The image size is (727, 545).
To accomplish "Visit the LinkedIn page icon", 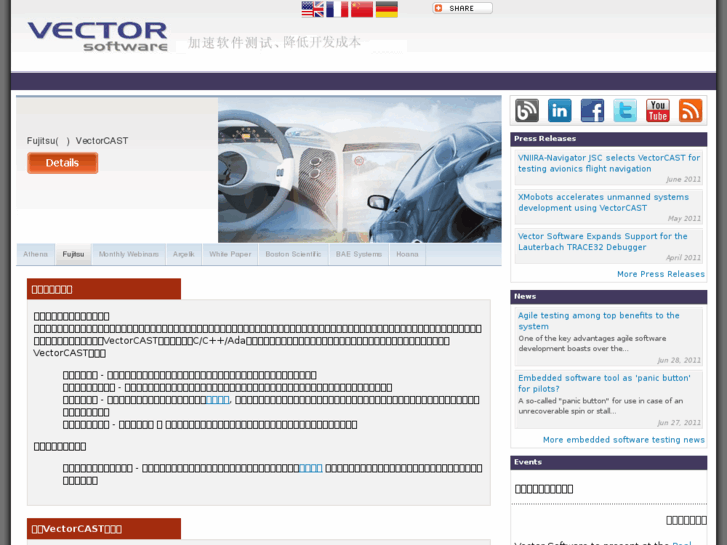I will 560,111.
